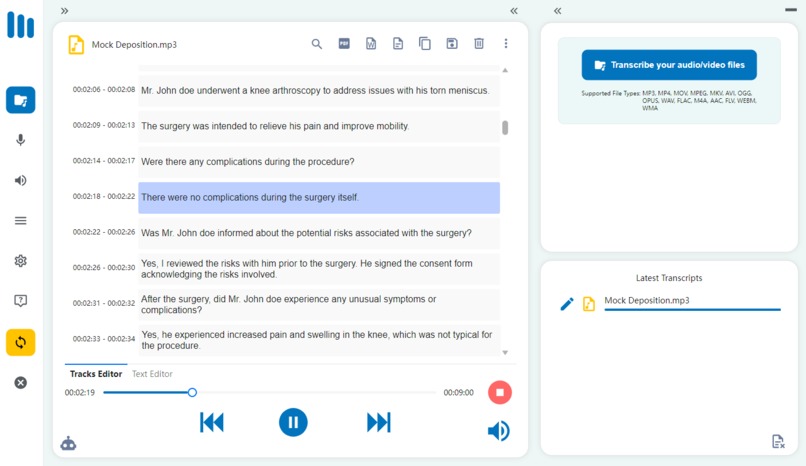Click timestamp 00:02:06 - 00:02:08

pyautogui.click(x=104, y=89)
